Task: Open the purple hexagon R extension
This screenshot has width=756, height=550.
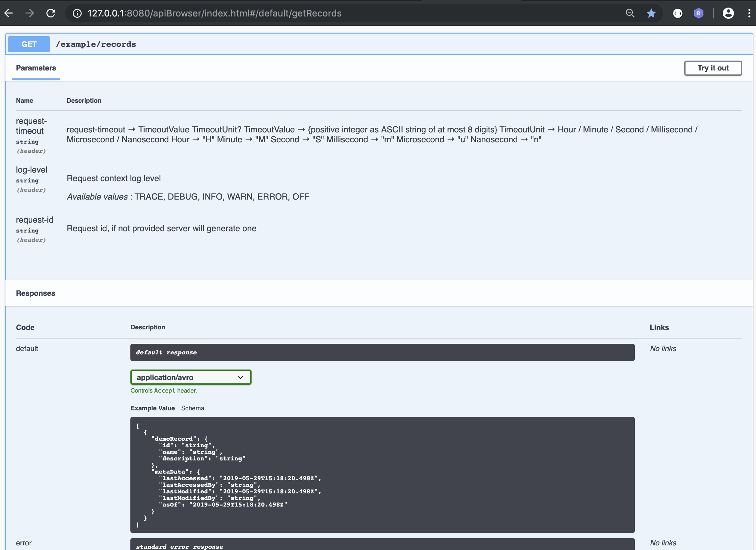Action: [x=698, y=13]
